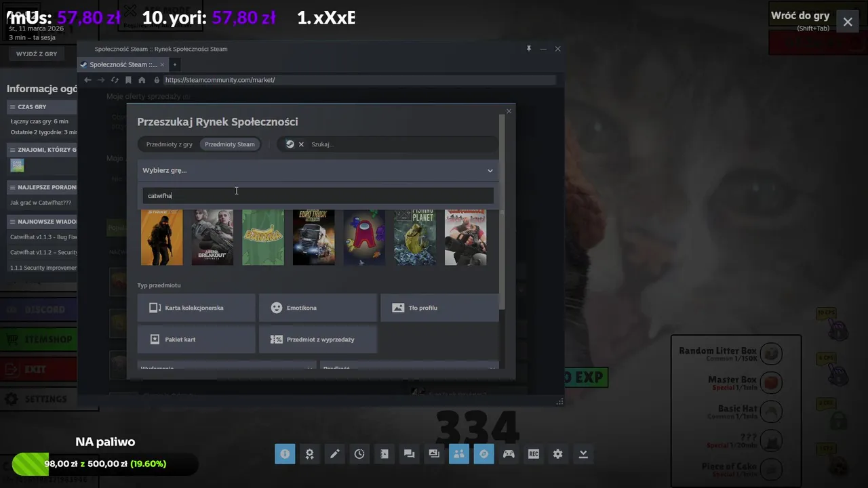Click the search dialog vertical scrollbar
The image size is (868, 488).
point(502,213)
